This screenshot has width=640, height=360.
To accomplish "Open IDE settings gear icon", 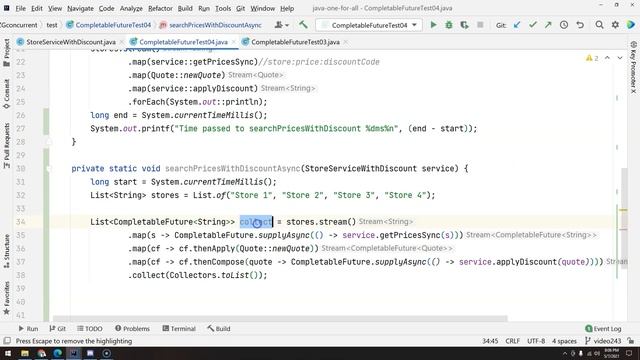I will point(615,25).
